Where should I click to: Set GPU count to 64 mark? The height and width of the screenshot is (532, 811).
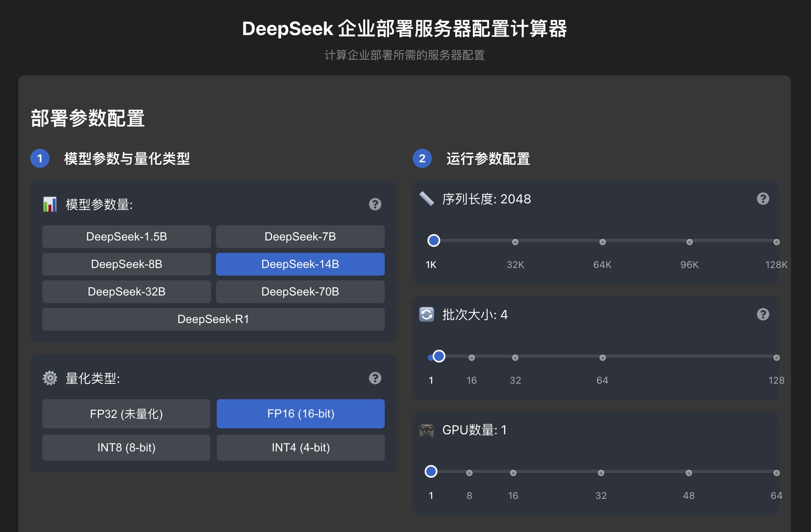776,473
